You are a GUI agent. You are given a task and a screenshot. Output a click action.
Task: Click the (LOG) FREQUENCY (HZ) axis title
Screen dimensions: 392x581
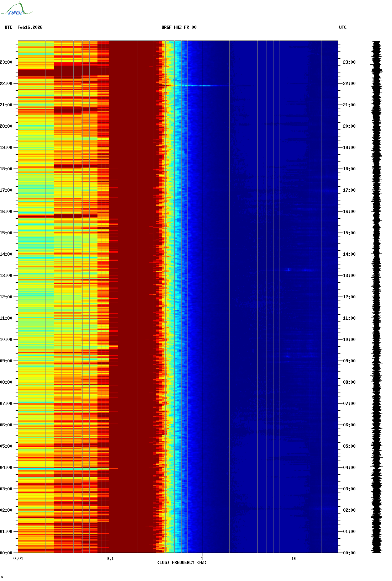(x=182, y=563)
